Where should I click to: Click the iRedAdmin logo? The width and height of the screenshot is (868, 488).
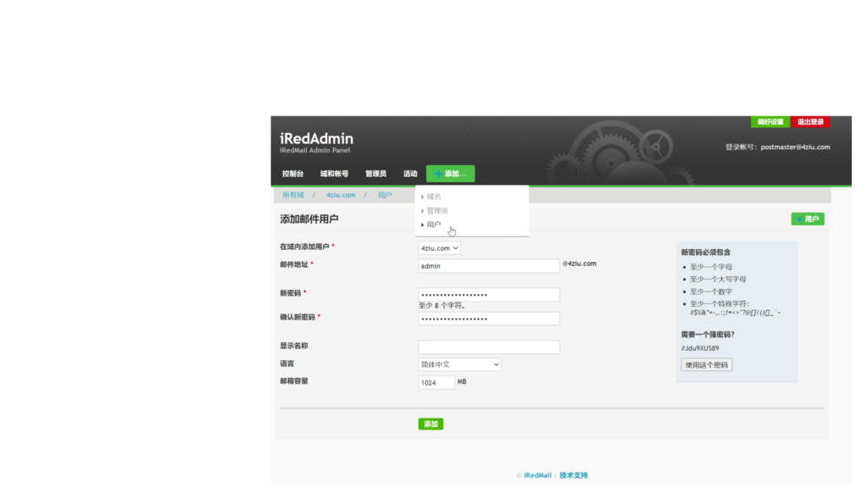pyautogui.click(x=316, y=139)
